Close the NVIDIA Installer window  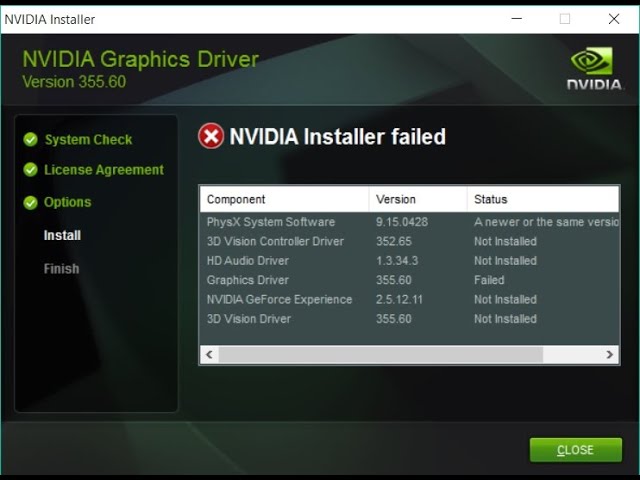614,19
